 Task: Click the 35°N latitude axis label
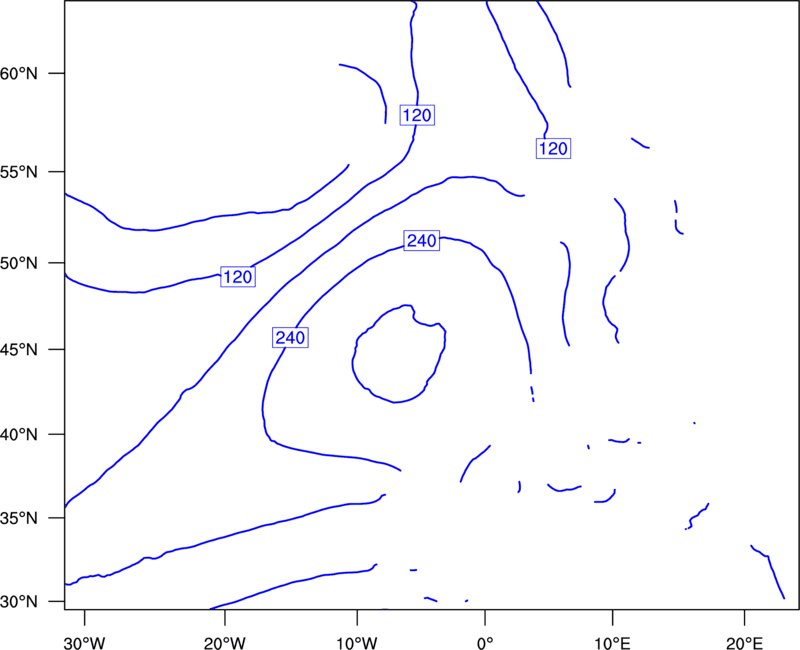click(x=19, y=518)
